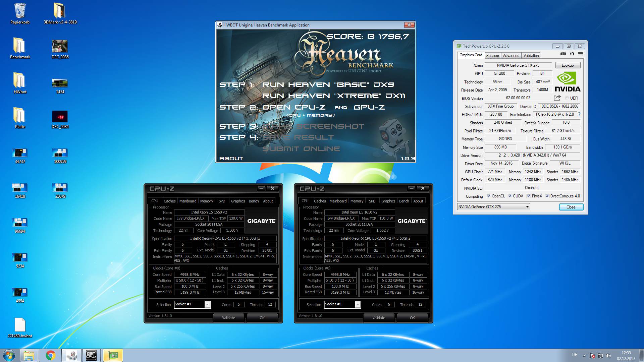The image size is (644, 362).
Task: Toggle the CUDA checkbox
Action: click(510, 196)
